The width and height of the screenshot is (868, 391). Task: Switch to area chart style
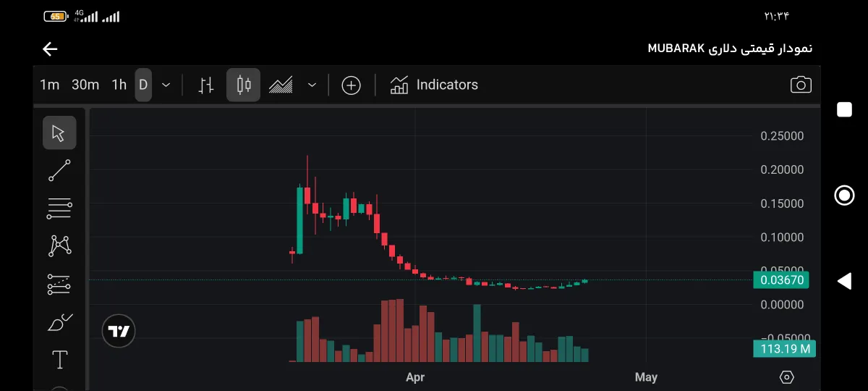coord(281,85)
